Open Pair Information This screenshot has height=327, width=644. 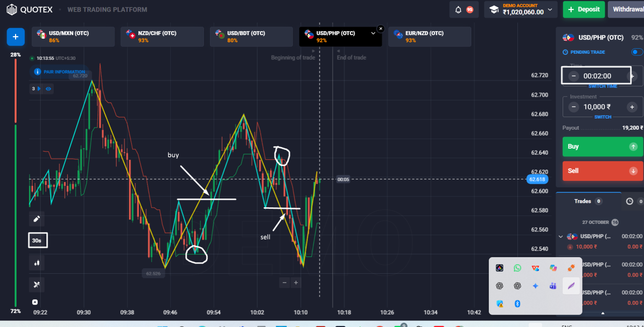point(60,72)
